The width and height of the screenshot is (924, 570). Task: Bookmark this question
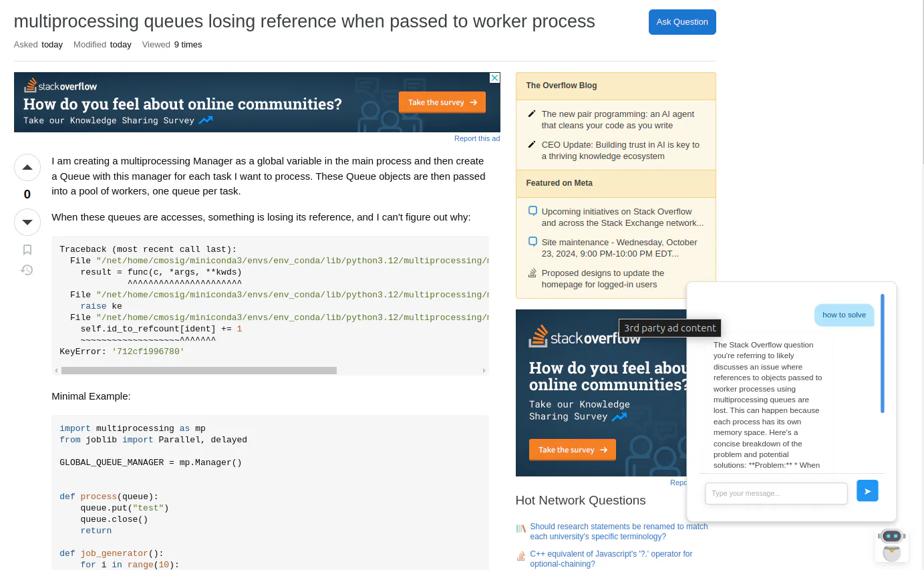[27, 250]
